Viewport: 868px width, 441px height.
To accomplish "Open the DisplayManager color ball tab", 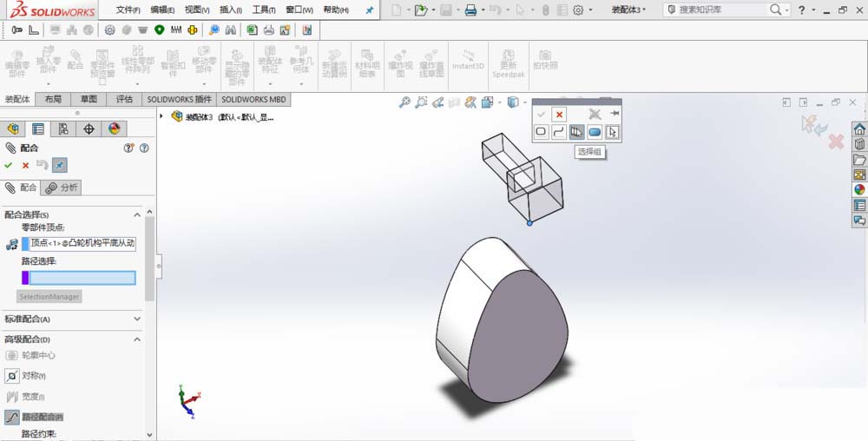I will point(114,129).
